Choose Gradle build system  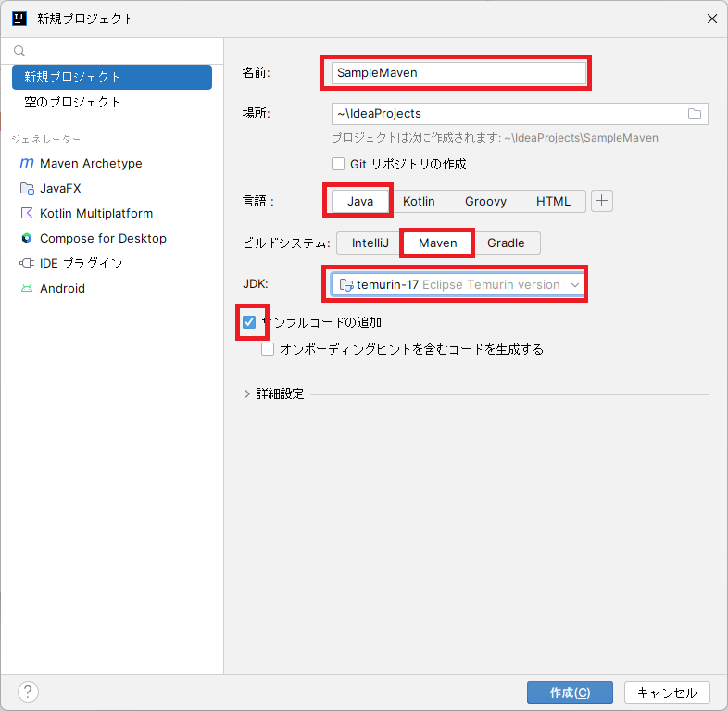click(x=506, y=243)
